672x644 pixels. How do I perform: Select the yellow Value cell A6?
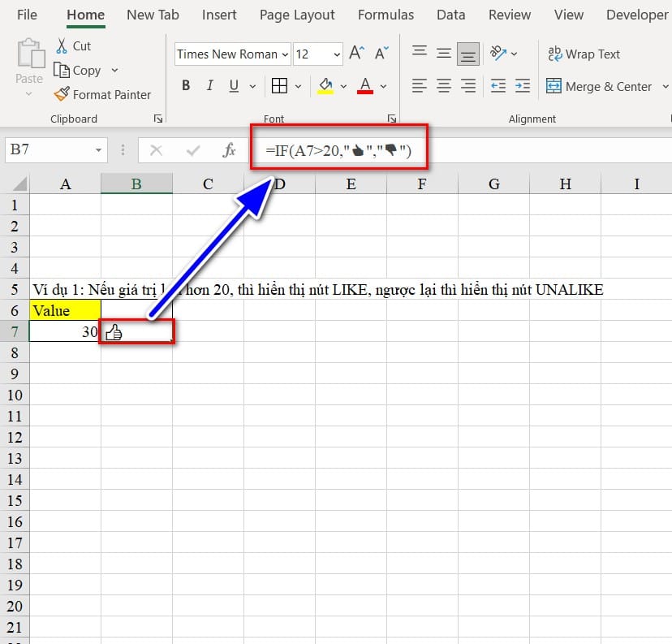[65, 310]
